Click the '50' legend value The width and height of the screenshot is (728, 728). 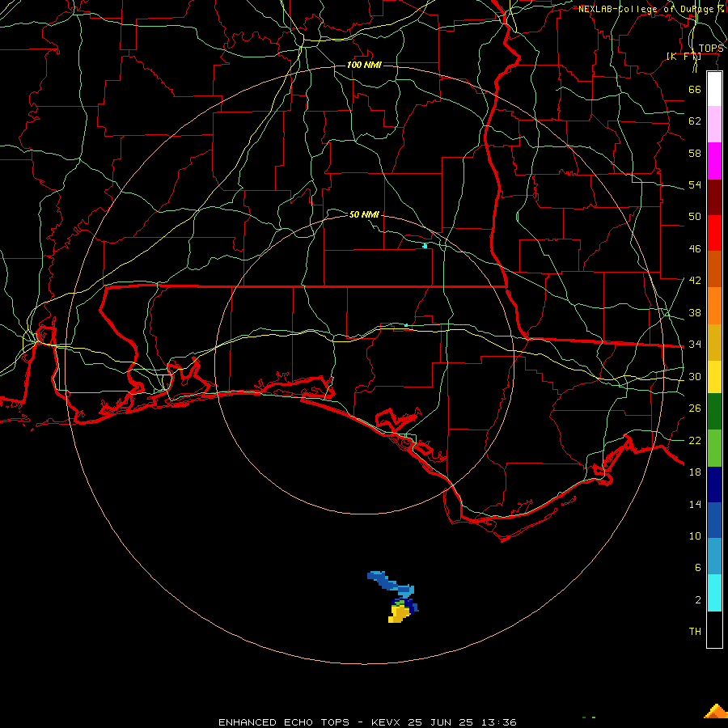point(695,216)
